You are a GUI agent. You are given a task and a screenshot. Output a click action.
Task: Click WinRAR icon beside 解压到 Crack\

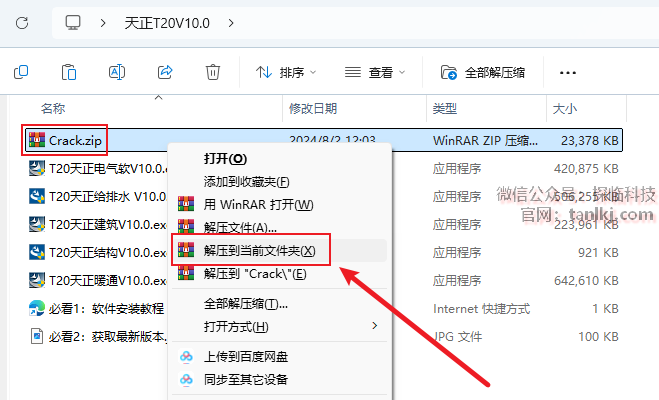click(x=186, y=273)
